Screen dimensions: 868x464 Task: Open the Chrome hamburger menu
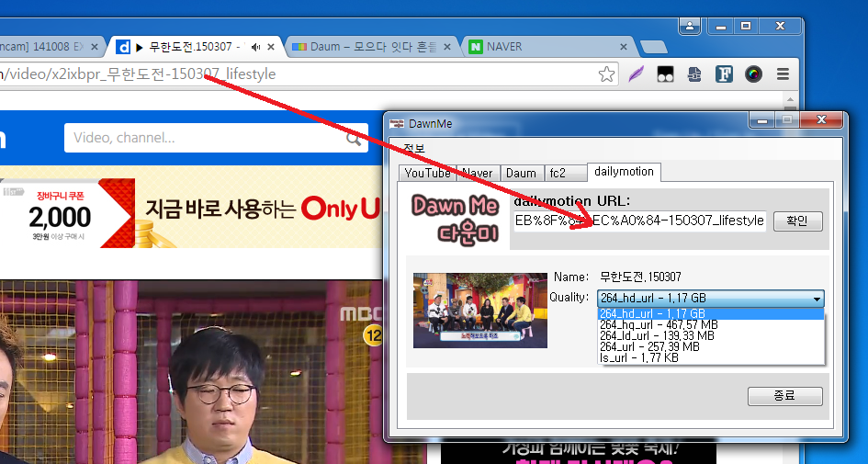(783, 74)
